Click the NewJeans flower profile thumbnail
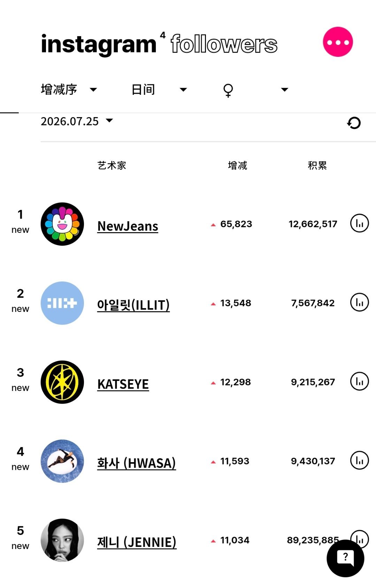The height and width of the screenshot is (588, 376). [62, 224]
